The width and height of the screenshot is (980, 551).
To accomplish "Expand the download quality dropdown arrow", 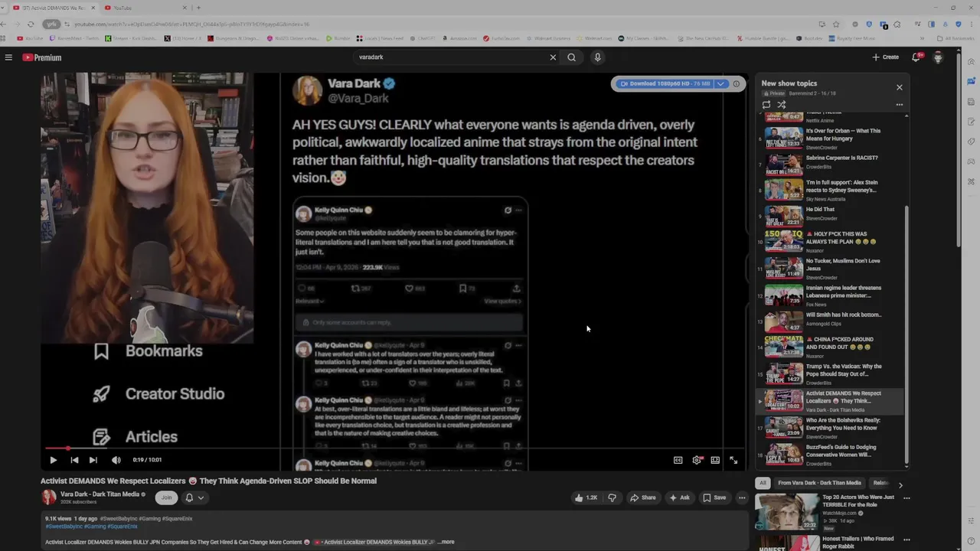I will (x=720, y=83).
